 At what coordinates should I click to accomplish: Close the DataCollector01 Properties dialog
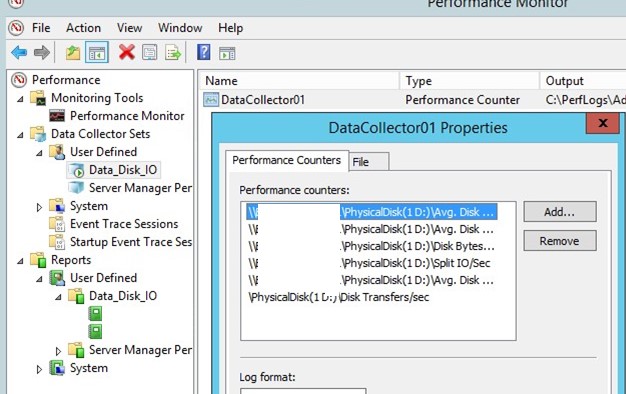tap(603, 123)
